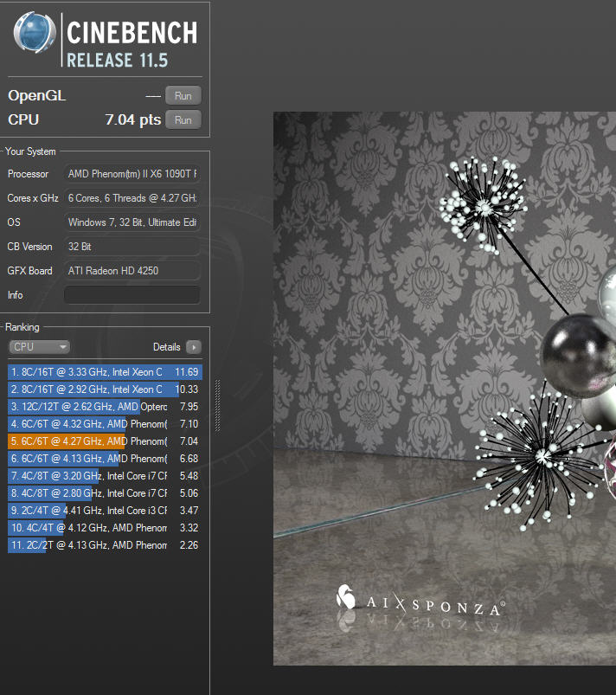This screenshot has height=695, width=616.
Task: Select ranking entry 4 6C/6T @ 4.32 GHz
Action: pyautogui.click(x=105, y=424)
